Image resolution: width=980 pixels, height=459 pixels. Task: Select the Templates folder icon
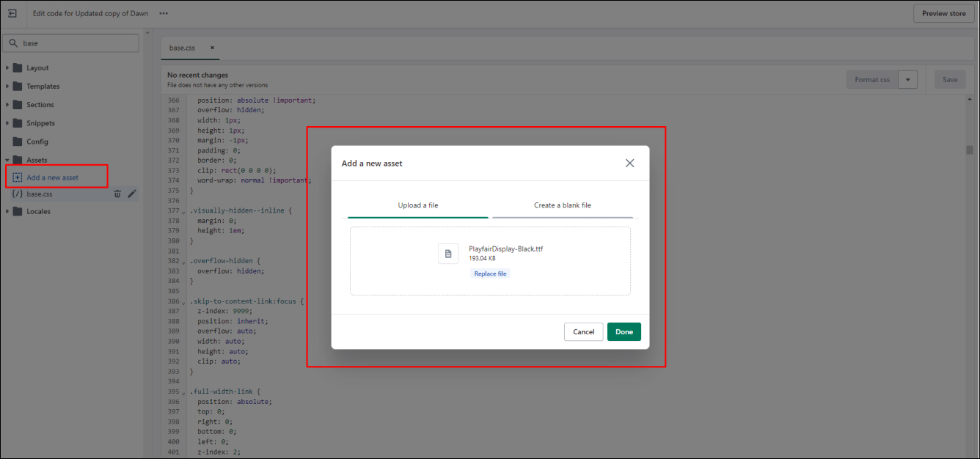[x=18, y=86]
